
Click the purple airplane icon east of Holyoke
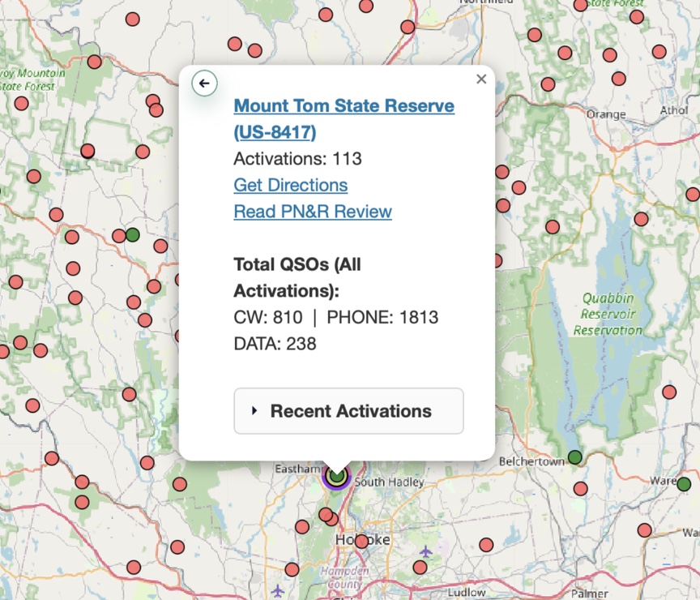click(x=425, y=551)
